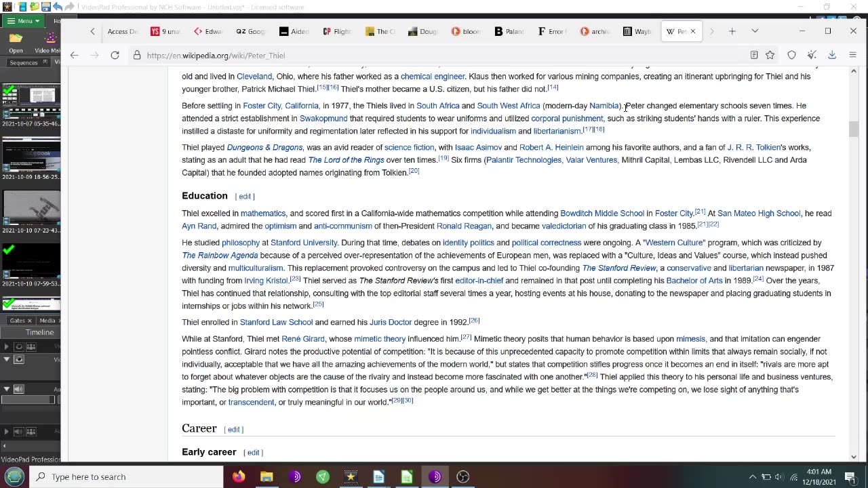868x488 pixels.
Task: Open the Windows Start button
Action: point(14,476)
